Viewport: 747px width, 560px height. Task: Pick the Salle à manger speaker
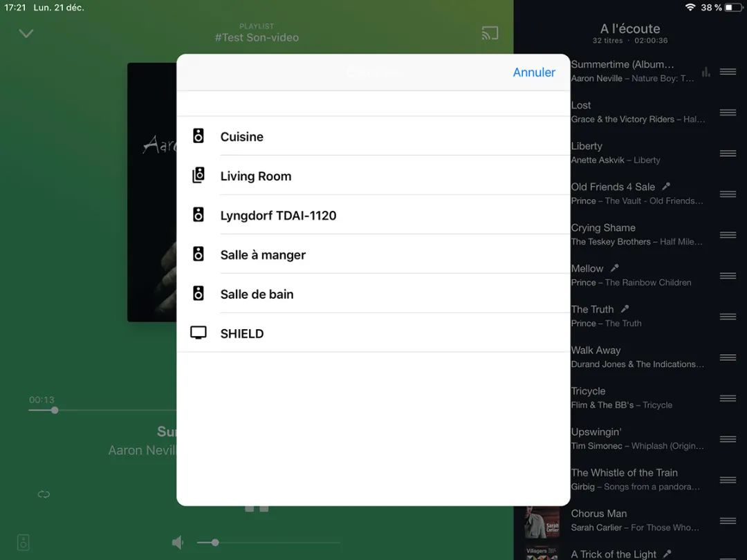[263, 255]
